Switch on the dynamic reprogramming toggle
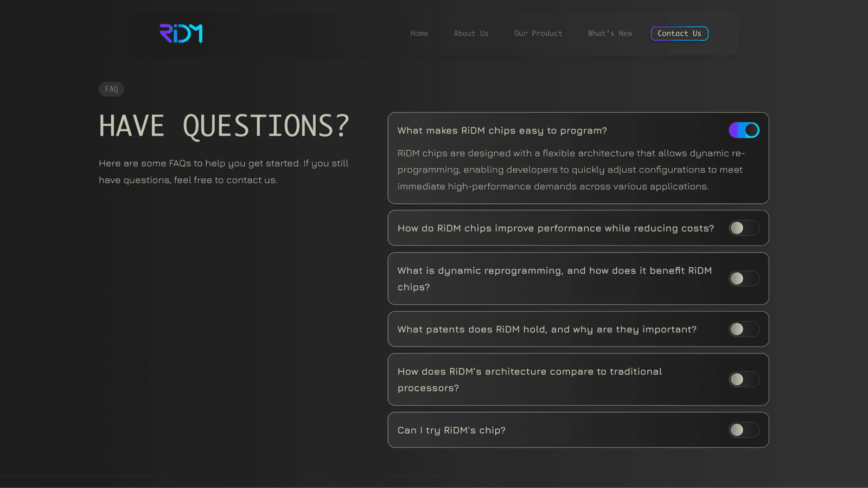This screenshot has width=868, height=488. [x=744, y=279]
